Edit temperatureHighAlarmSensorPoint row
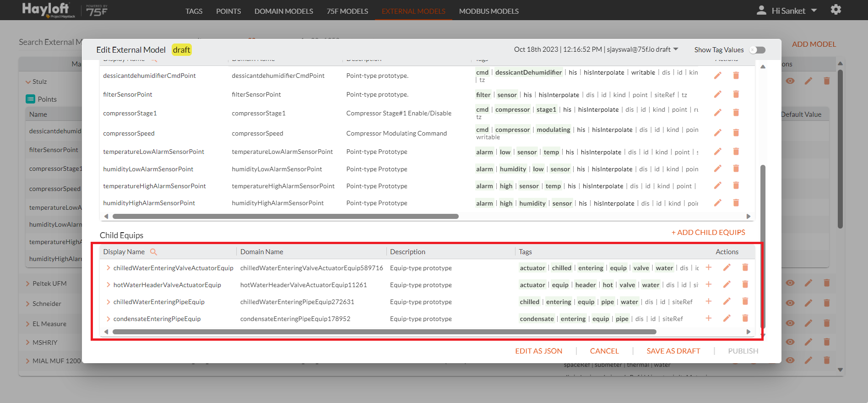This screenshot has width=868, height=403. coord(717,185)
